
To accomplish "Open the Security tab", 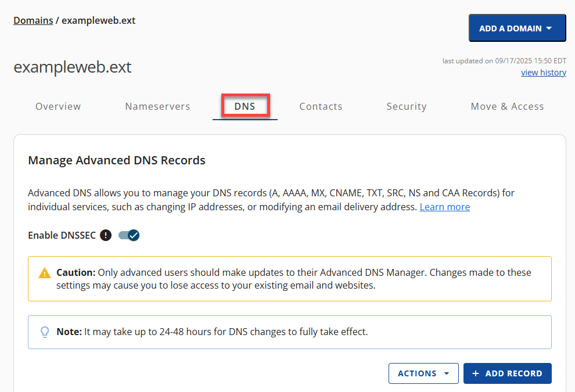I will (407, 106).
